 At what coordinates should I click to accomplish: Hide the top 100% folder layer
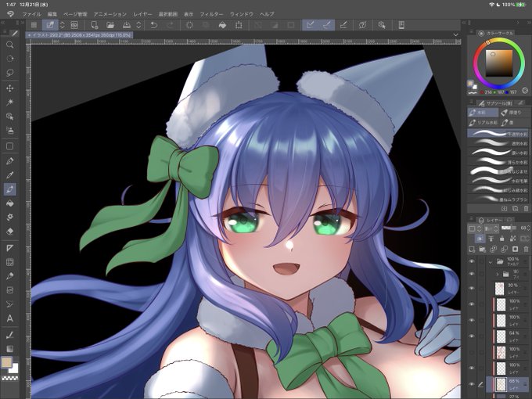tap(471, 261)
